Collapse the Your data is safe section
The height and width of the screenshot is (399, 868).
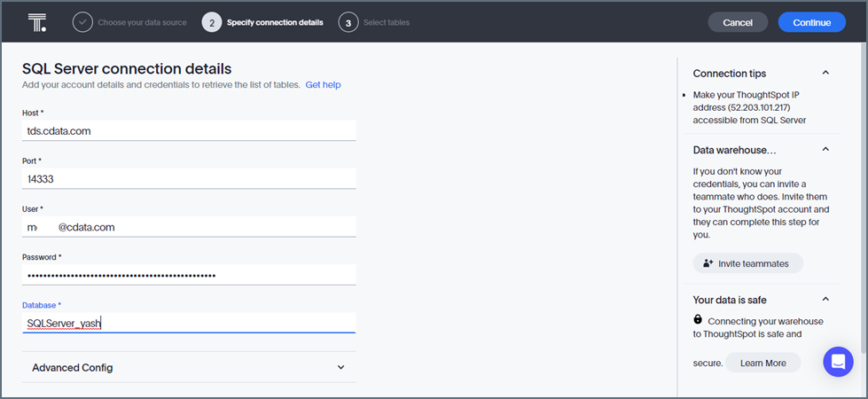[825, 300]
